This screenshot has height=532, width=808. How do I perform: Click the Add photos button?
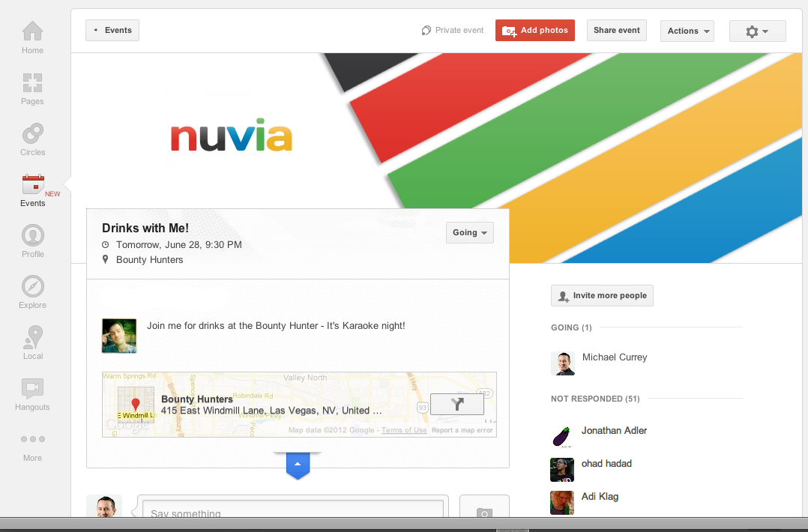click(535, 31)
